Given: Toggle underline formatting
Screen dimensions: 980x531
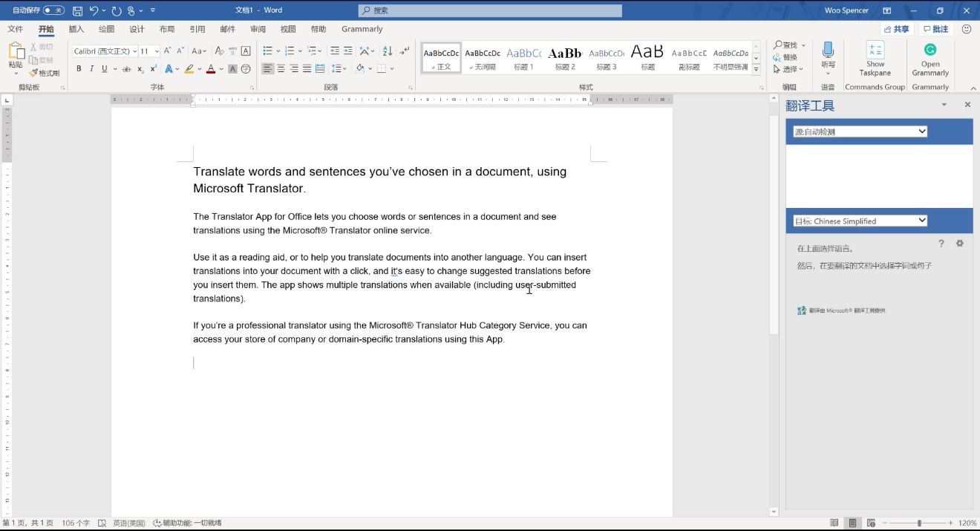Looking at the screenshot, I should [104, 69].
